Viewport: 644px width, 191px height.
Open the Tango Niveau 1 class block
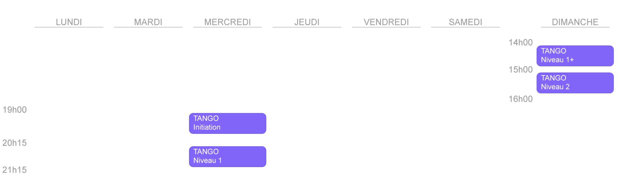pyautogui.click(x=227, y=157)
